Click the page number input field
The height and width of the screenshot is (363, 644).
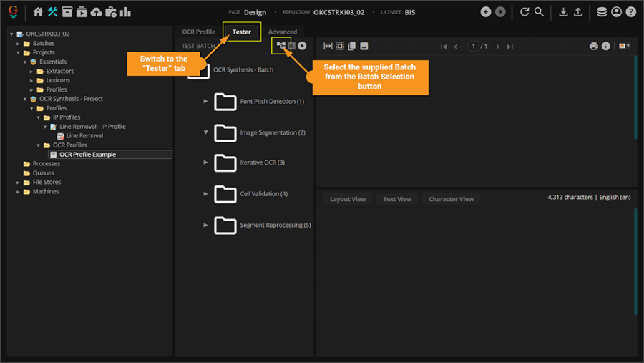point(474,46)
